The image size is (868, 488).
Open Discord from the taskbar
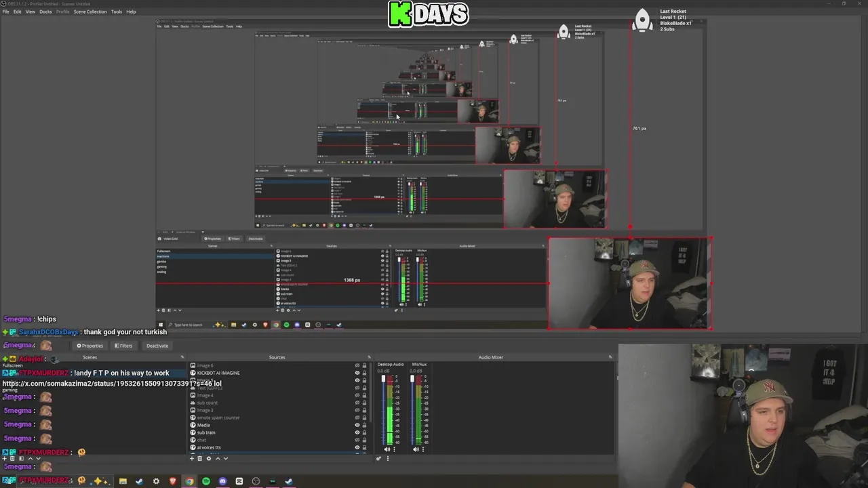222,481
